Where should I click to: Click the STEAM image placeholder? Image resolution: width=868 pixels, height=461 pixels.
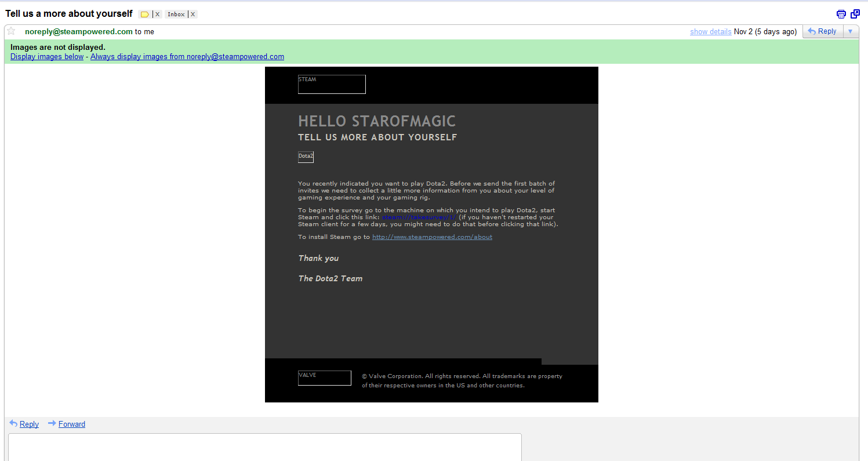click(x=332, y=84)
